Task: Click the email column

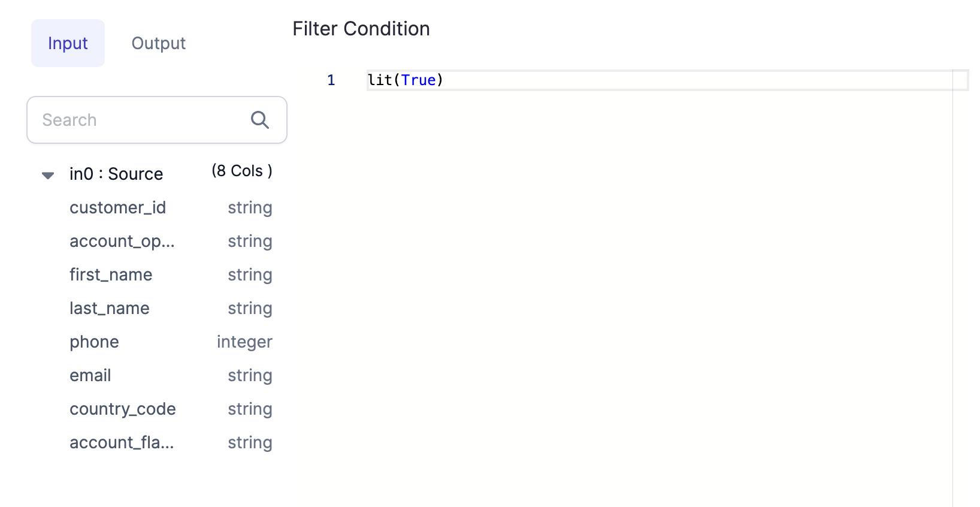Action: [90, 375]
